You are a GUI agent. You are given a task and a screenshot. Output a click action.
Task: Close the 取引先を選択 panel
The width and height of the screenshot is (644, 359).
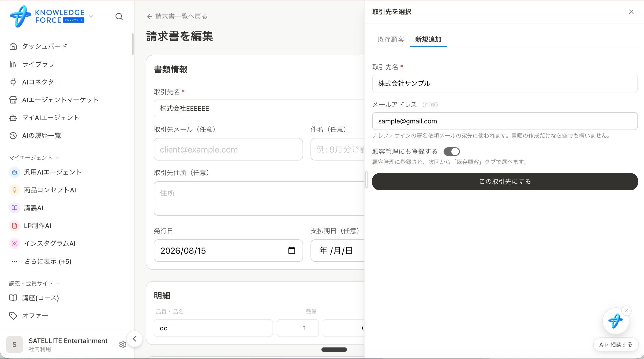coord(631,12)
